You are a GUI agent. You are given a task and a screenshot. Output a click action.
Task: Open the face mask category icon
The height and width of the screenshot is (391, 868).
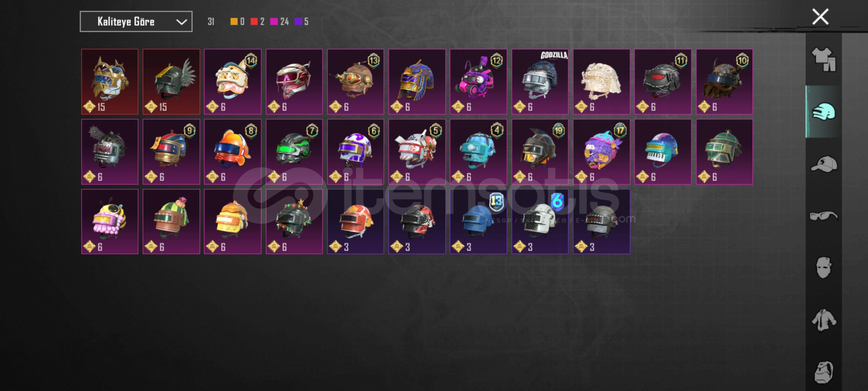tap(824, 268)
